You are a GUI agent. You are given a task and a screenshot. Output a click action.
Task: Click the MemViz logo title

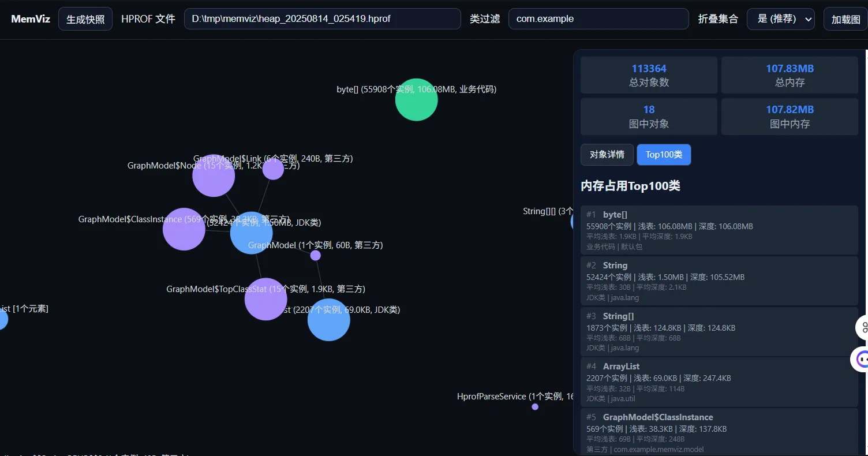[31, 19]
